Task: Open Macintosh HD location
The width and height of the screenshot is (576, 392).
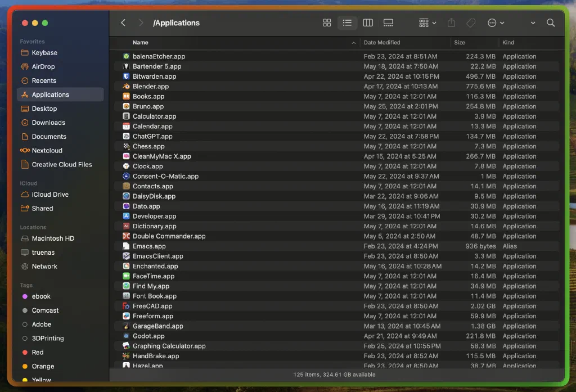Action: [60, 238]
